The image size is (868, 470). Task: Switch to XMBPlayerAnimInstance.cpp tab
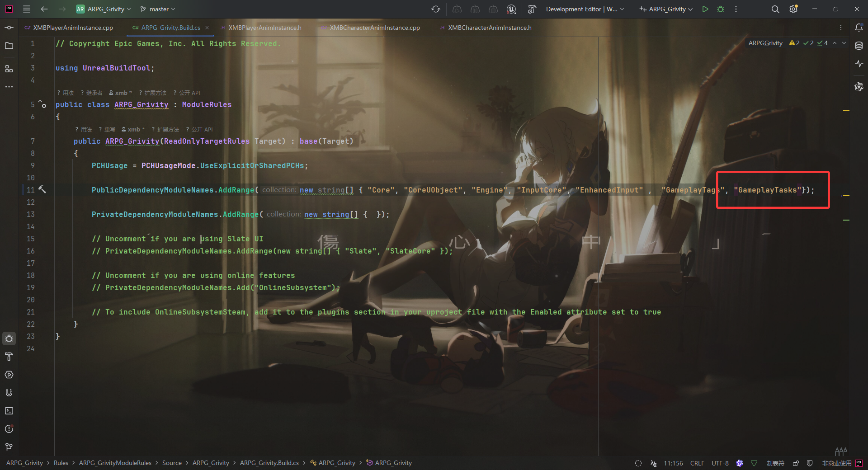click(69, 28)
